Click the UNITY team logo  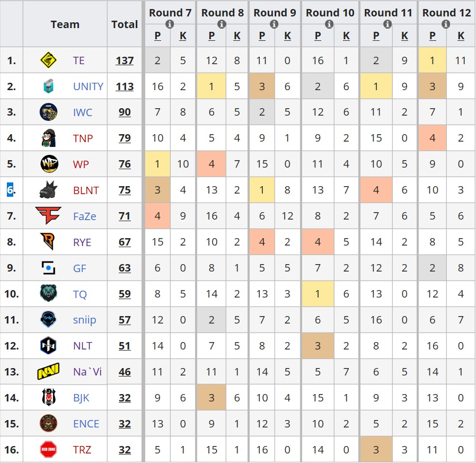pyautogui.click(x=48, y=86)
